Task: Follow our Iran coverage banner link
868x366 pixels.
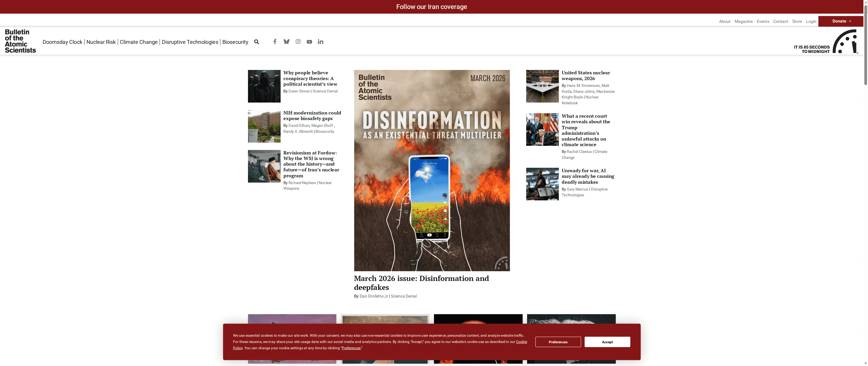Action: point(431,7)
